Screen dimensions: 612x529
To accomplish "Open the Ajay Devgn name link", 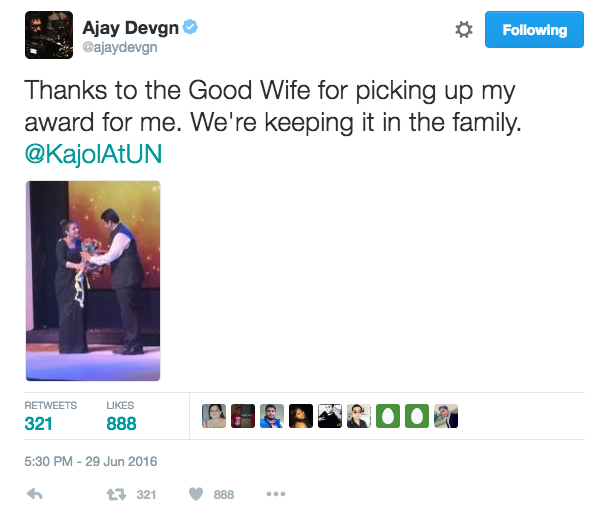I will 130,28.
